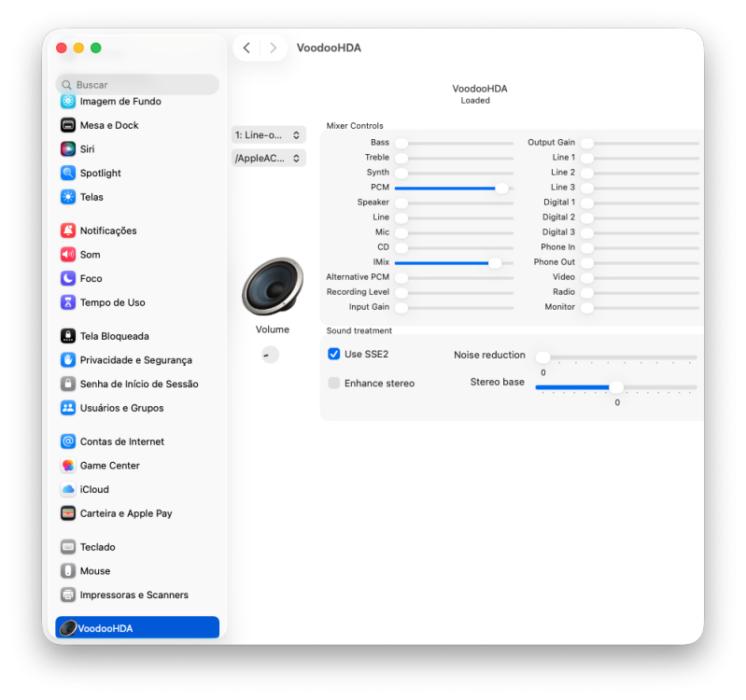Select the Som speaker icon
Image resolution: width=746 pixels, height=700 pixels.
point(68,255)
